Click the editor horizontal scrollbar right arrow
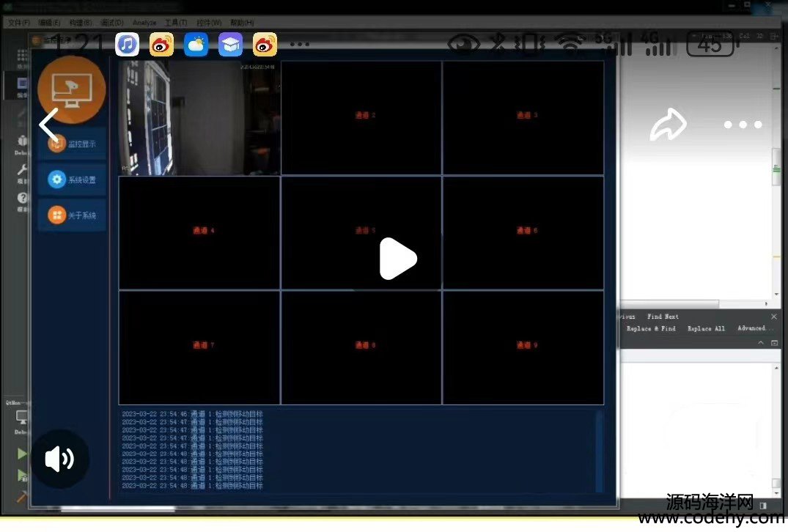 [x=767, y=303]
